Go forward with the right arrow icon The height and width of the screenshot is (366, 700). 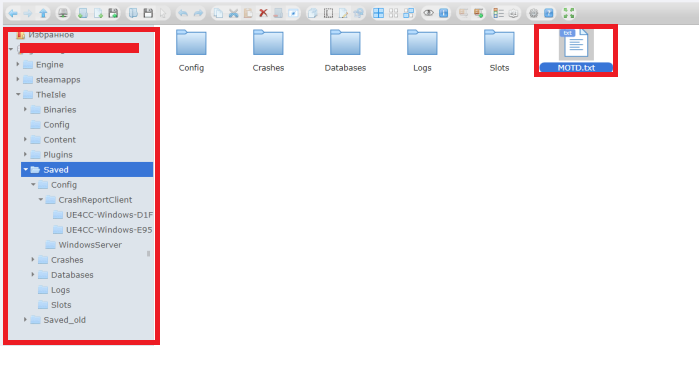point(28,13)
